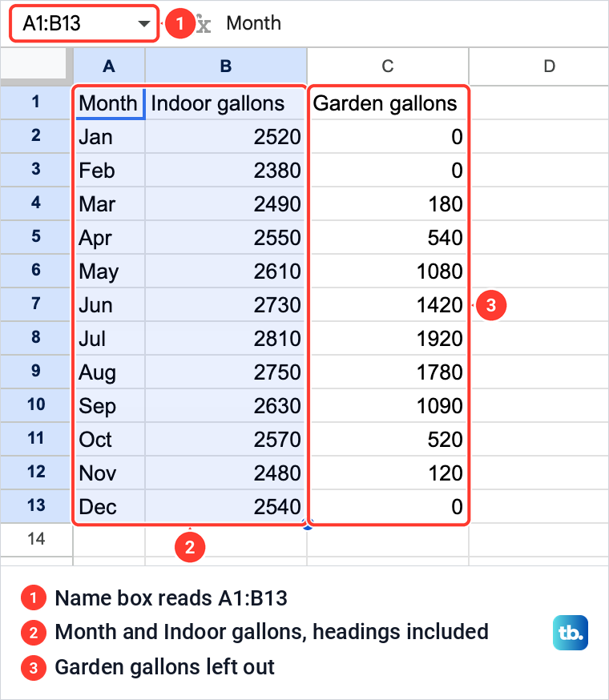Select row 3 header
This screenshot has height=700, width=609.
click(36, 170)
